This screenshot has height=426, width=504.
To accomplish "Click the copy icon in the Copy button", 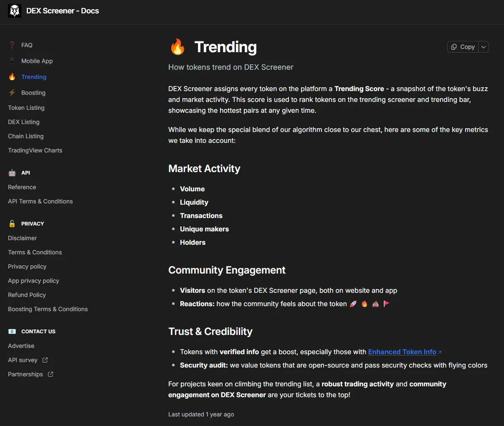I will pos(454,47).
